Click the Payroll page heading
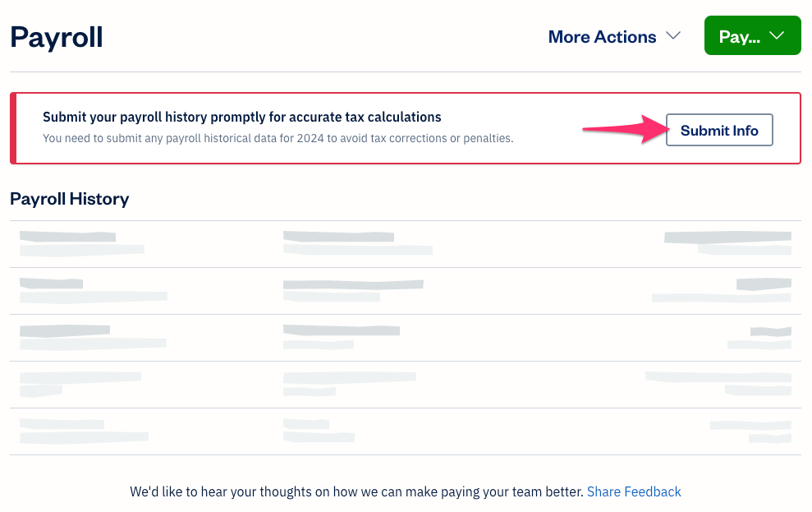812x512 pixels. click(x=57, y=37)
